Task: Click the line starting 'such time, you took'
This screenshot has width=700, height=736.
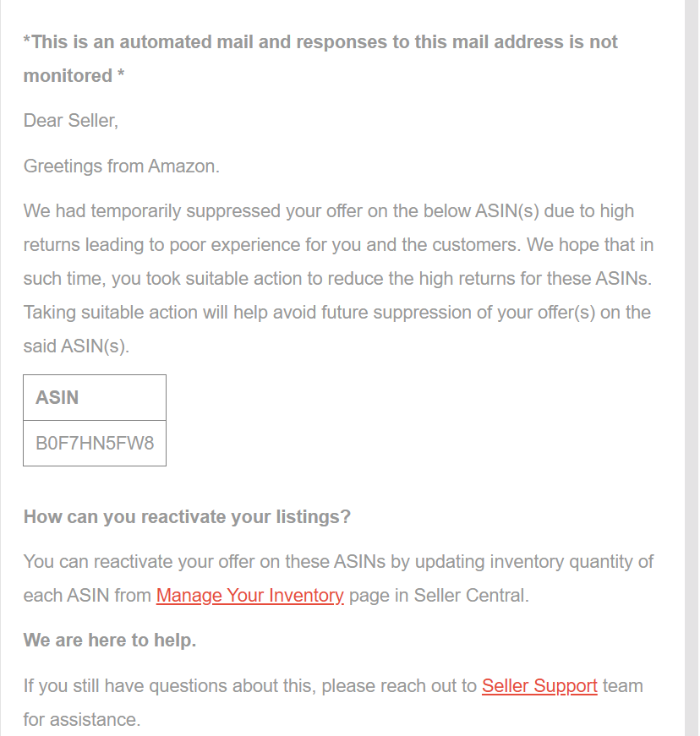Action: pos(337,279)
